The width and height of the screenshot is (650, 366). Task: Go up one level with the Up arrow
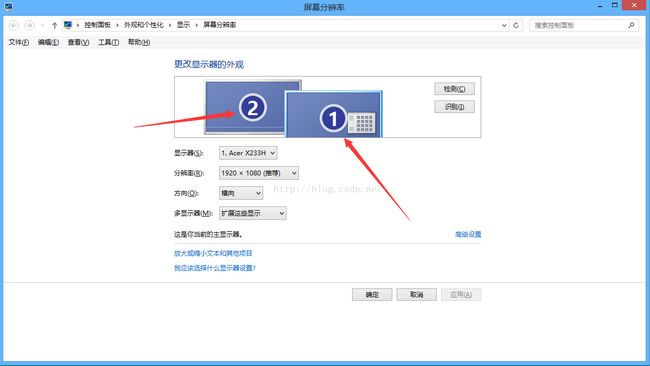click(54, 25)
